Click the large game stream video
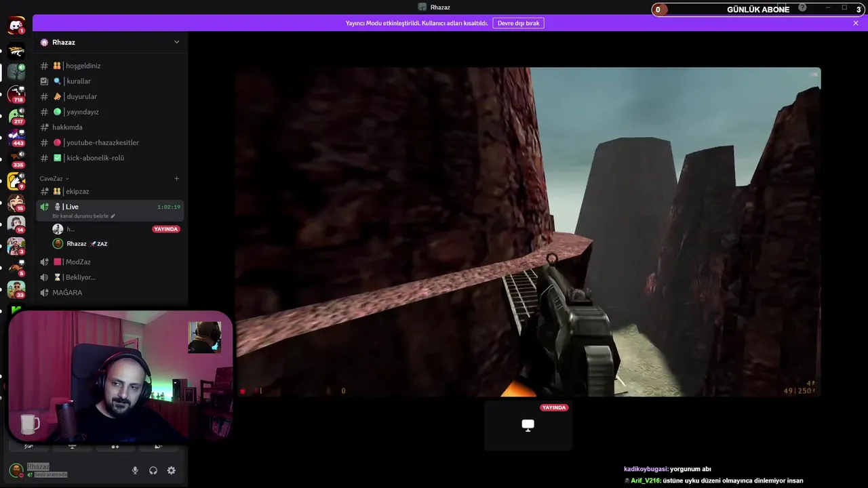 (x=528, y=232)
